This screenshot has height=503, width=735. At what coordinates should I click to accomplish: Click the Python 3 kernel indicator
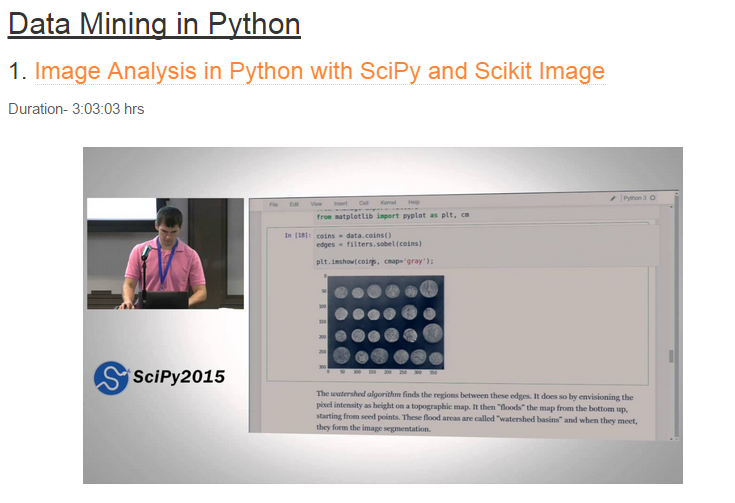639,198
